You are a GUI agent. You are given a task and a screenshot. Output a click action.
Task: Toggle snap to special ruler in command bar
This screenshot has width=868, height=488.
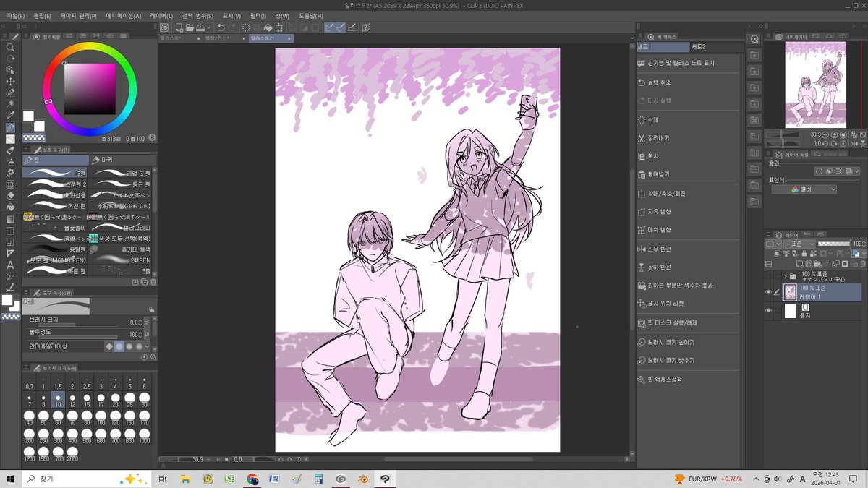[x=340, y=27]
